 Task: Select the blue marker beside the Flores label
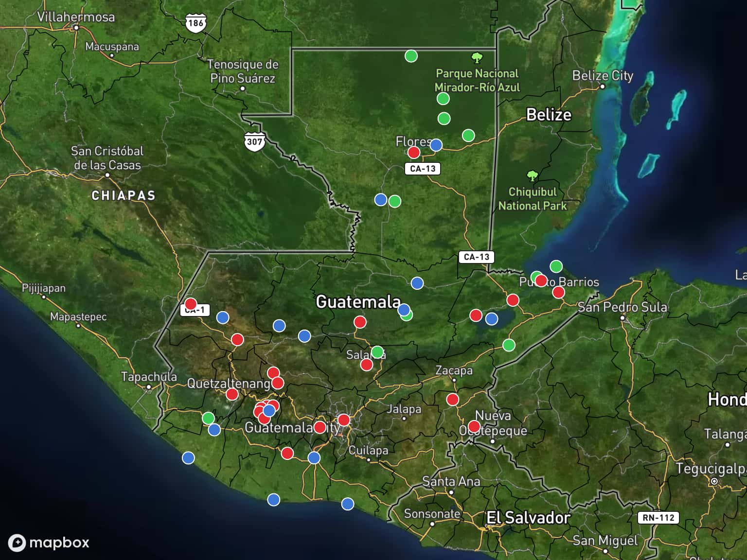point(436,145)
